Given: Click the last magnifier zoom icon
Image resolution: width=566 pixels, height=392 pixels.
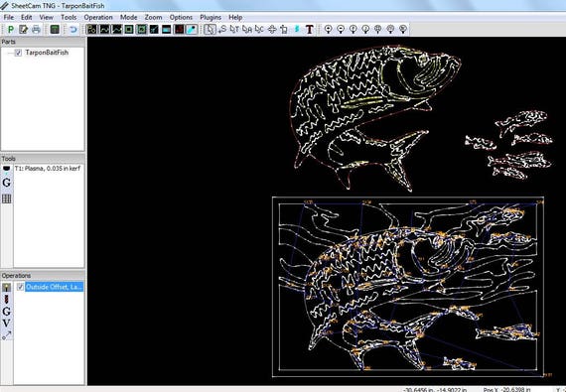Looking at the screenshot, I should (x=403, y=29).
